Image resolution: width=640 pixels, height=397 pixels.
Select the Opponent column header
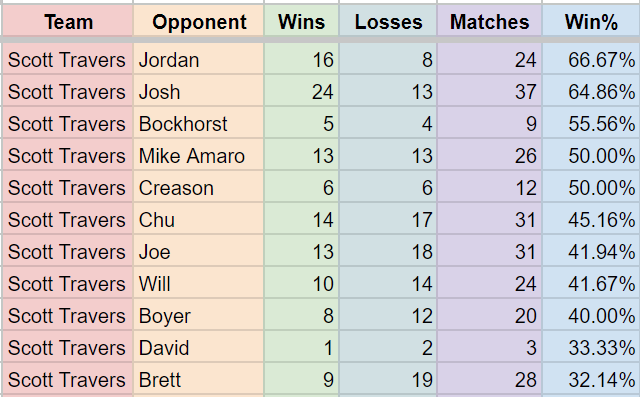pyautogui.click(x=199, y=21)
